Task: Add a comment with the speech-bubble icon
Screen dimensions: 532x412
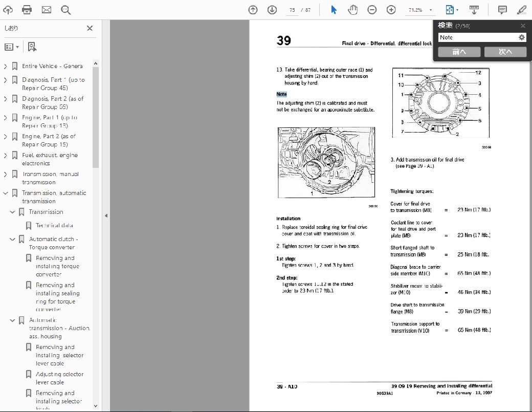Action: click(502, 10)
